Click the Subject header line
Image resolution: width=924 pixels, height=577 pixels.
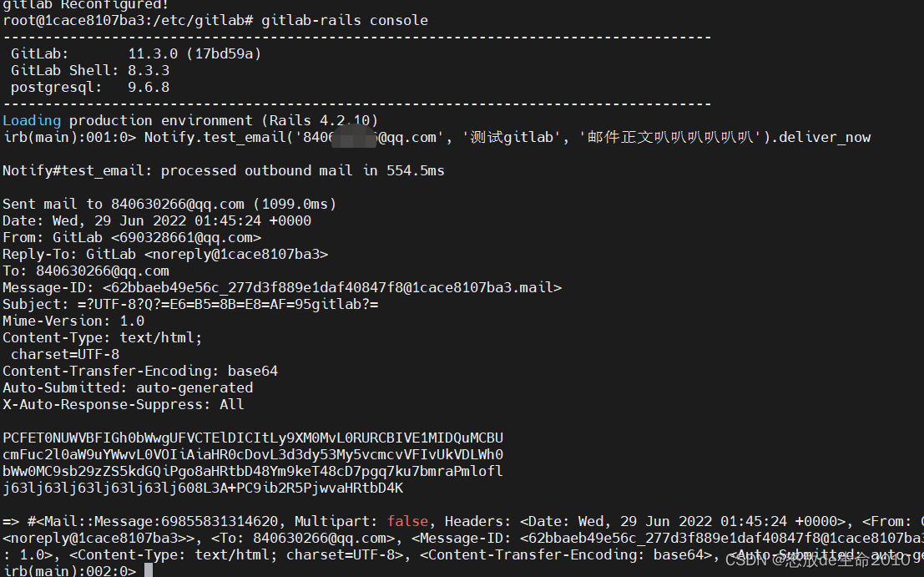[190, 304]
